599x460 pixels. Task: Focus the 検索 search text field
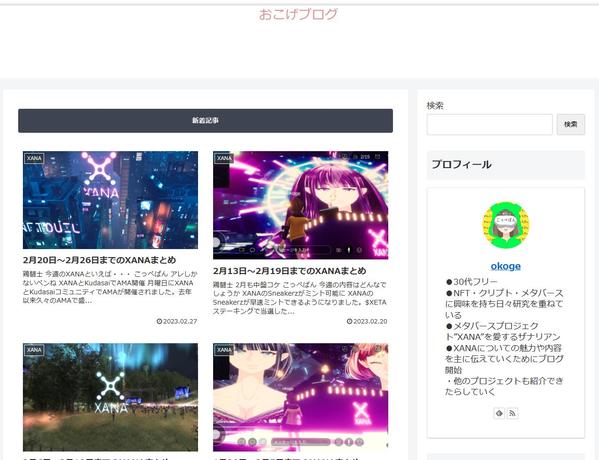click(489, 124)
